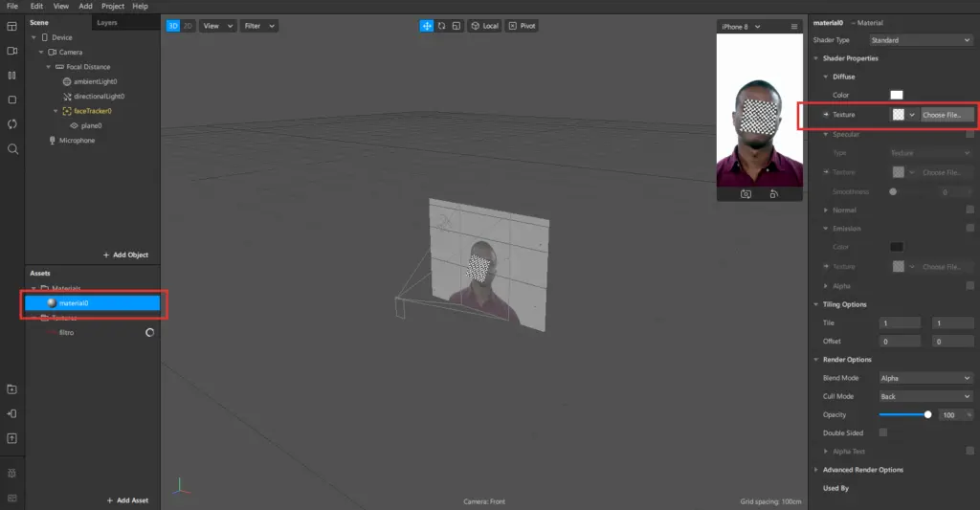Click Choose File for Diffuse texture
The height and width of the screenshot is (510, 980).
click(947, 115)
